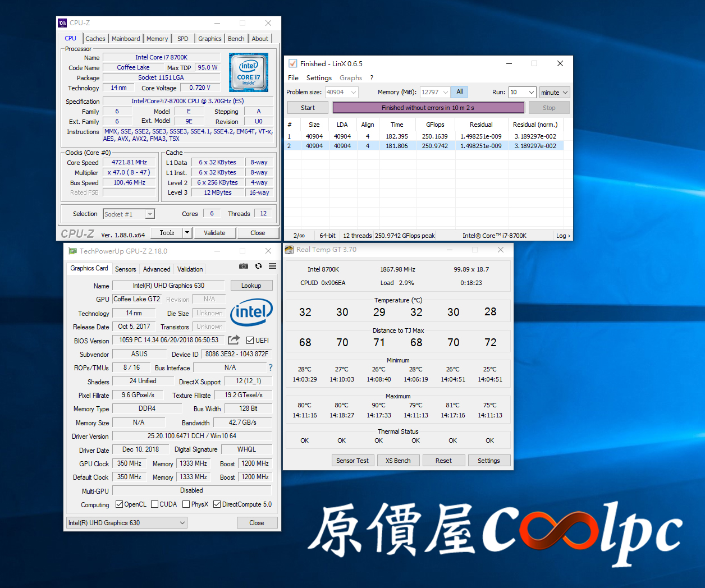Open the GPU-Z hamburger menu
Image resolution: width=705 pixels, height=588 pixels.
272,266
